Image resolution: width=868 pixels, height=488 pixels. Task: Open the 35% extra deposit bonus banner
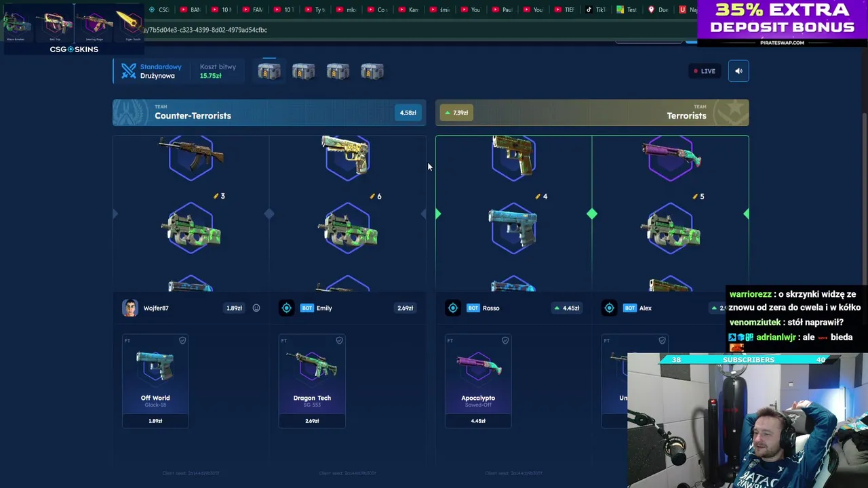tap(783, 23)
